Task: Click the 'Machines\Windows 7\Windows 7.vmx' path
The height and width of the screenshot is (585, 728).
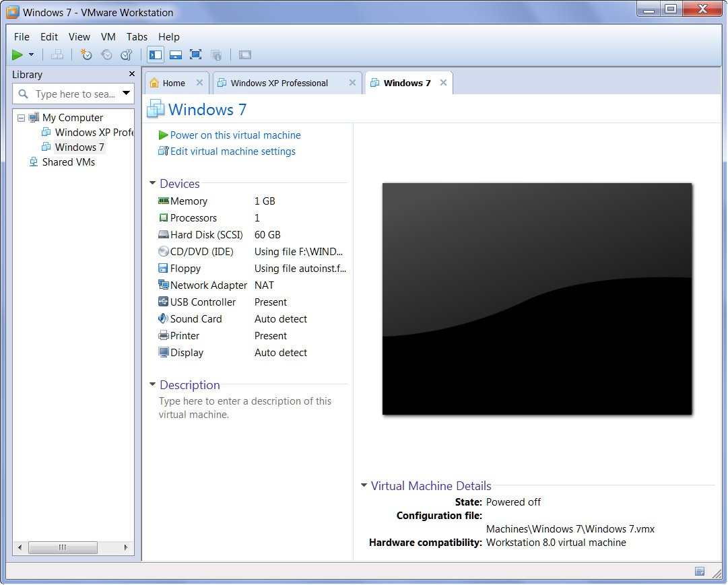Action: pos(570,529)
